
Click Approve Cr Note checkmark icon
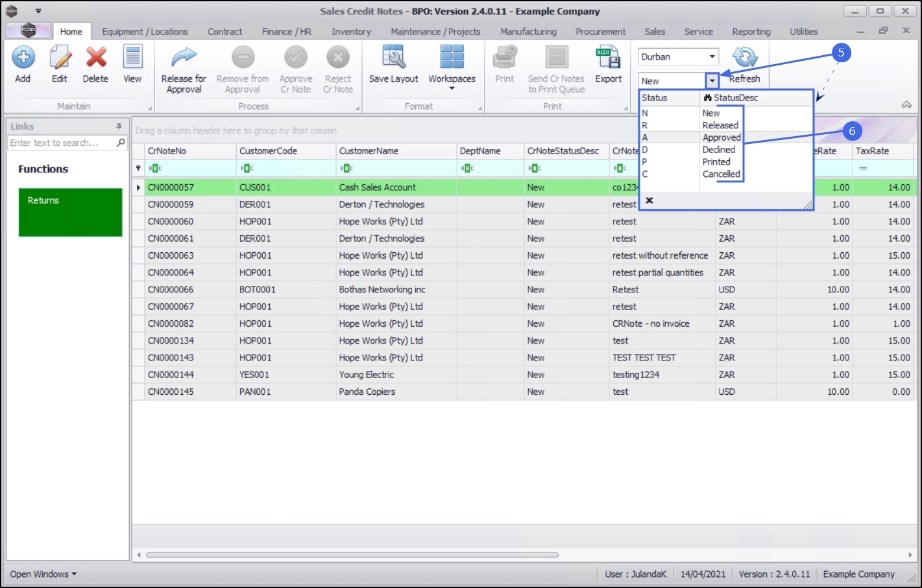point(296,58)
